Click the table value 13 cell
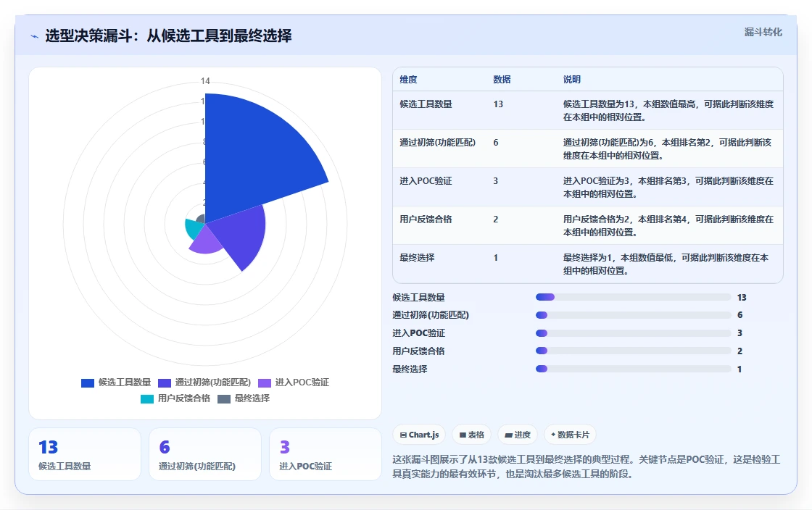The width and height of the screenshot is (812, 510). [498, 104]
